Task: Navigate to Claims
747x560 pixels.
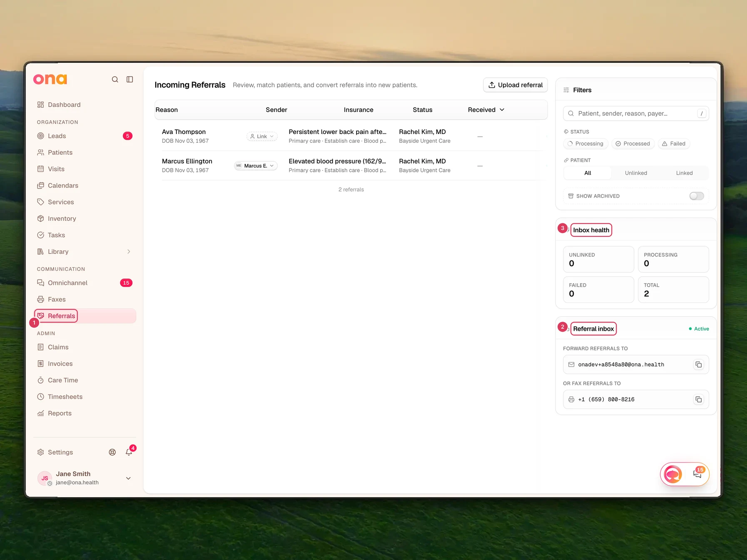Action: (x=85, y=347)
